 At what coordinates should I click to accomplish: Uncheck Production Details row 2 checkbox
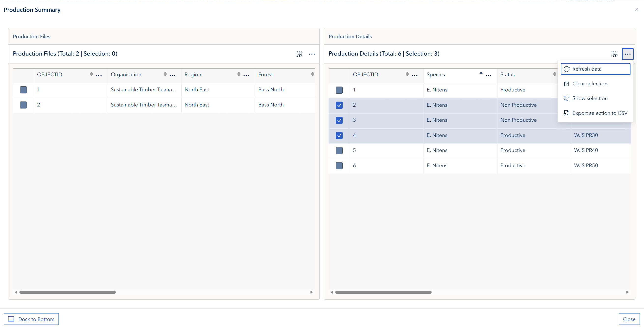pyautogui.click(x=339, y=105)
